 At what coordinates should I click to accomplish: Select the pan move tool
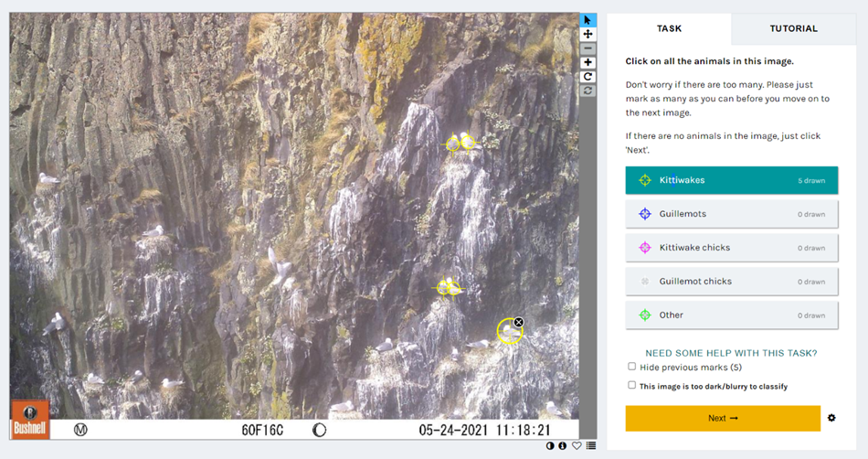(x=587, y=35)
